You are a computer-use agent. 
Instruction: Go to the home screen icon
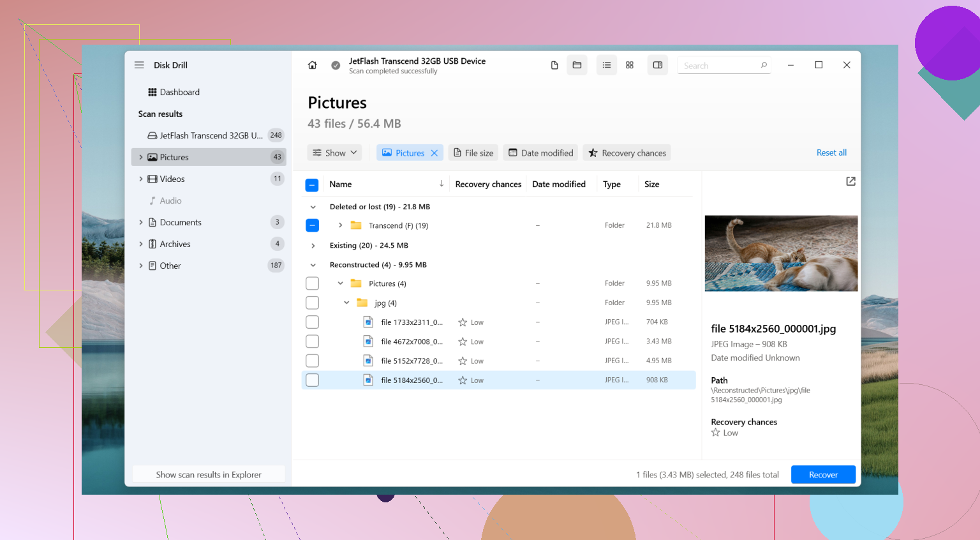click(x=313, y=65)
